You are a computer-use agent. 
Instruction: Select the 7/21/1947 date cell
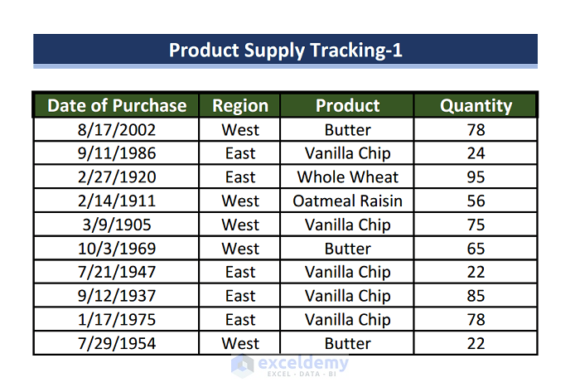point(116,272)
